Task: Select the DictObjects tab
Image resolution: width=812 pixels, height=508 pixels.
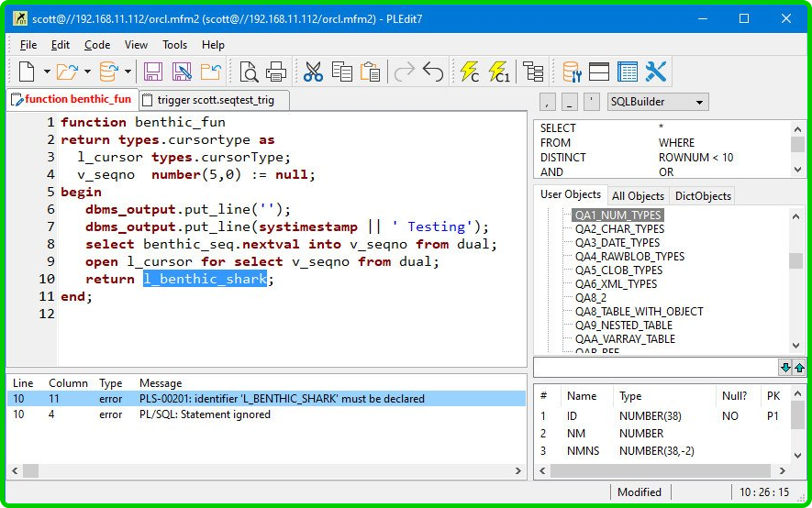Action: pos(703,196)
